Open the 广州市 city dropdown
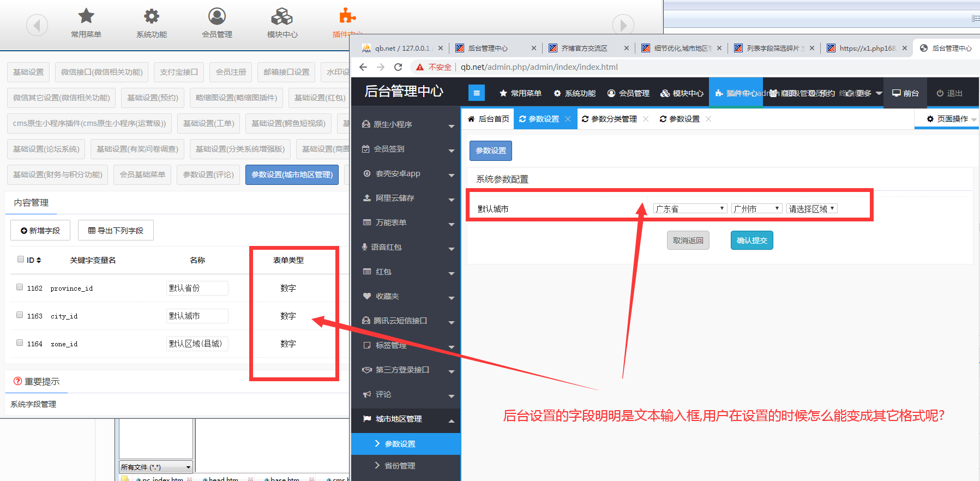Viewport: 980px width, 481px height. 756,209
